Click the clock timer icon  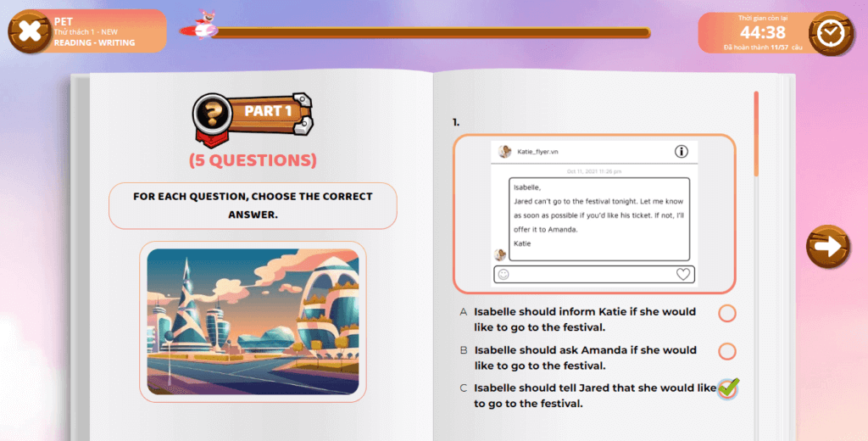tap(831, 32)
